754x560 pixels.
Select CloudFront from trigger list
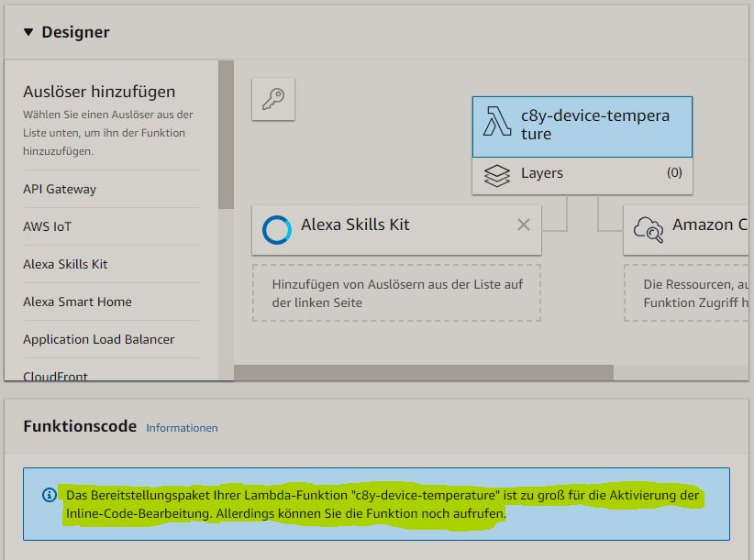tap(55, 374)
